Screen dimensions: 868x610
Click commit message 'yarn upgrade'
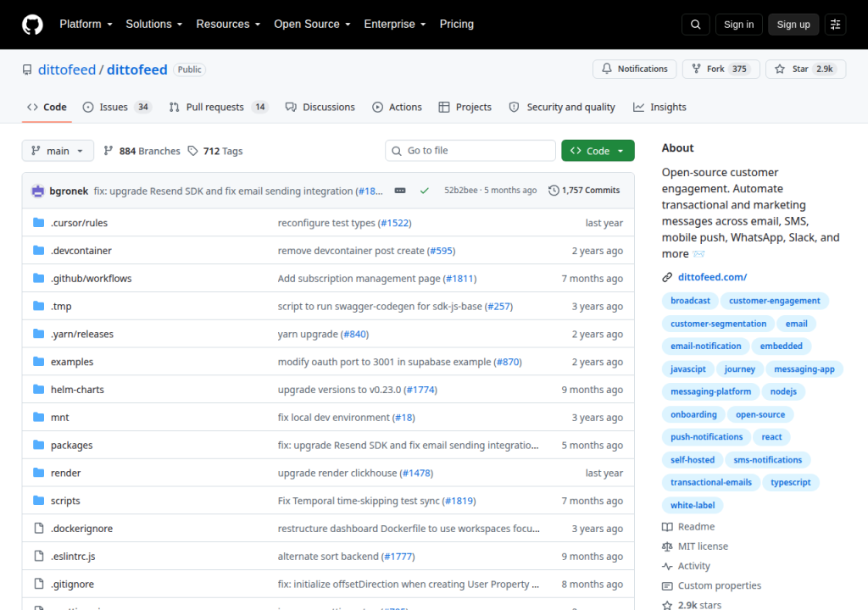click(308, 334)
